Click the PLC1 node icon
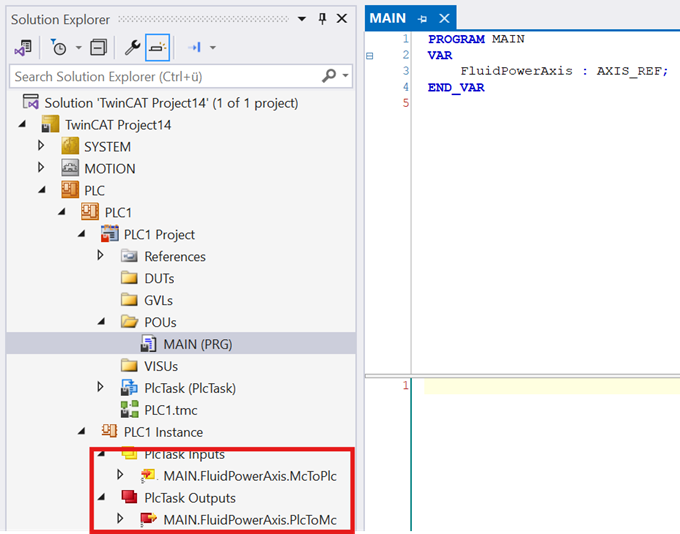The width and height of the screenshot is (680, 534). tap(90, 212)
